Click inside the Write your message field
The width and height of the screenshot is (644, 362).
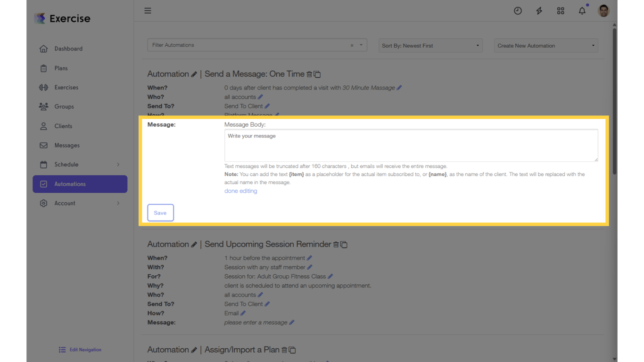[x=410, y=145]
